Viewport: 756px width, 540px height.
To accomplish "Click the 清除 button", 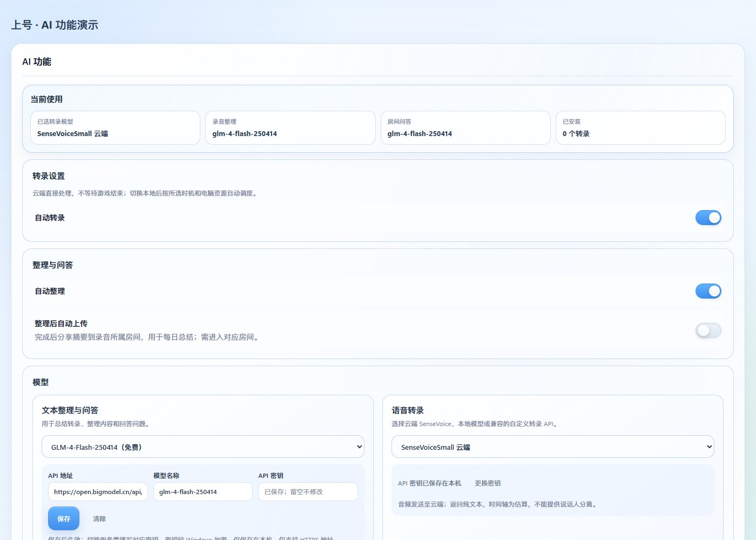I will click(99, 518).
